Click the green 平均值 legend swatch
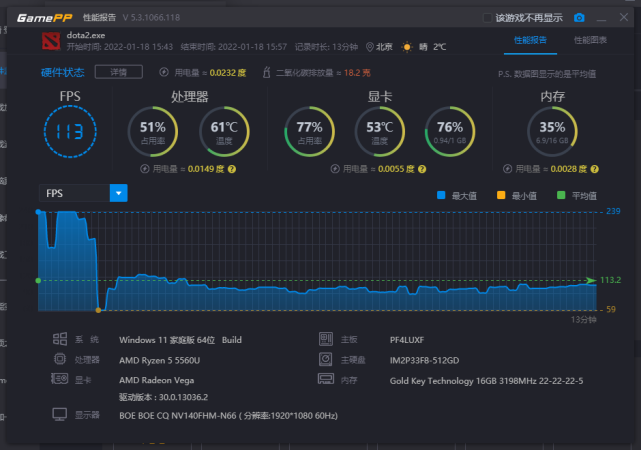This screenshot has width=641, height=450. [x=561, y=195]
